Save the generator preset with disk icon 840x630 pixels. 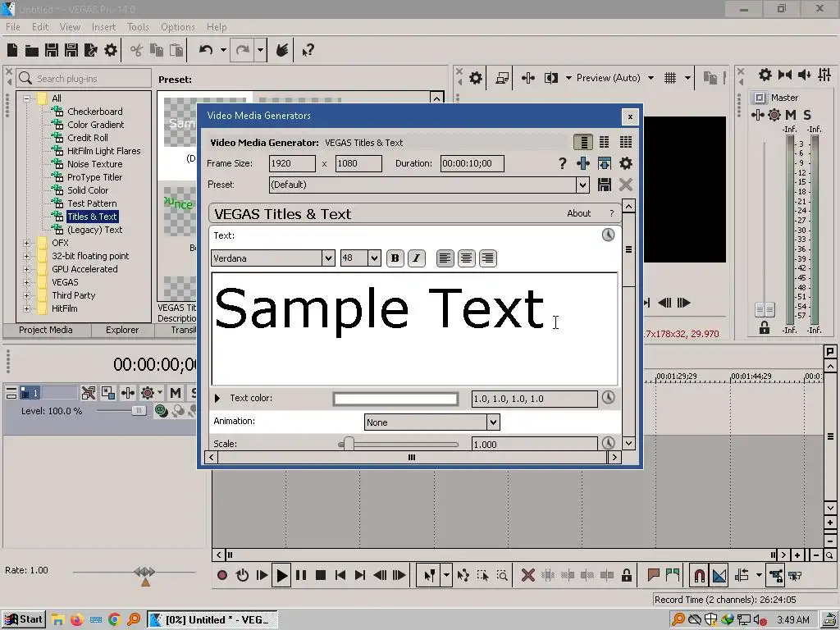coord(605,185)
